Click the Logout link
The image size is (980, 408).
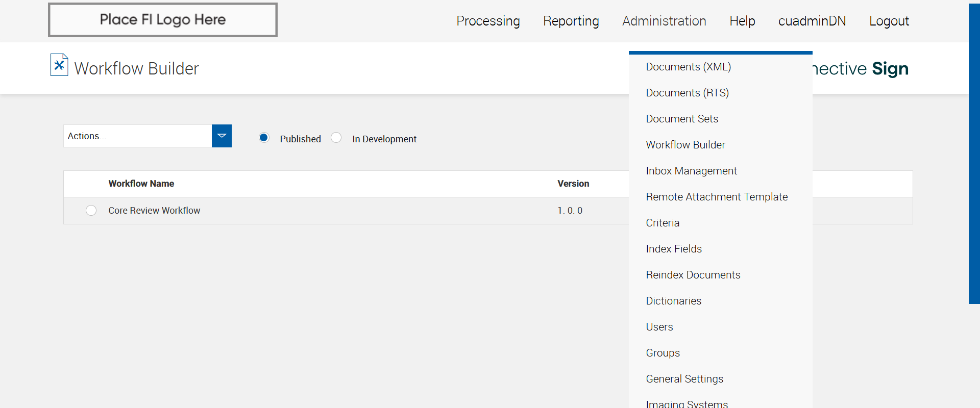(x=889, y=21)
